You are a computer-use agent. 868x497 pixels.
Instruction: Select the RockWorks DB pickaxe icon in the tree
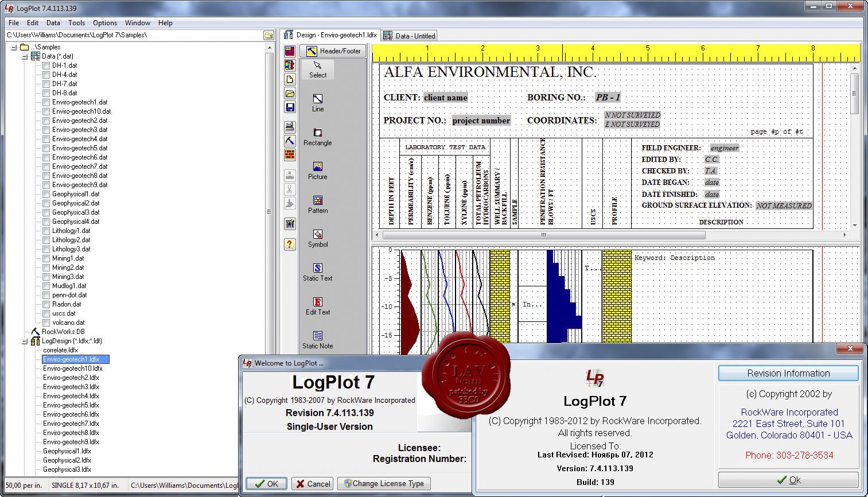[36, 332]
